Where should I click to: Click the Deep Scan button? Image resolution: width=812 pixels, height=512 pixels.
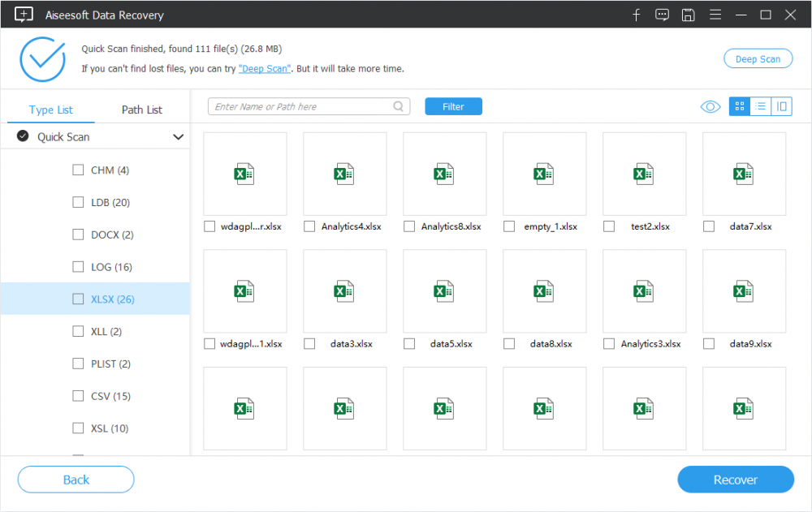[x=758, y=58]
